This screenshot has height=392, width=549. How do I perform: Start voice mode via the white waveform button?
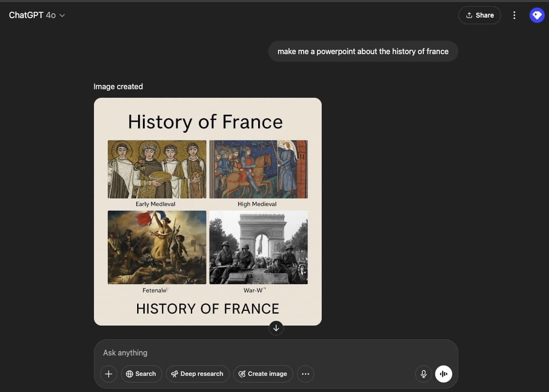pos(443,374)
